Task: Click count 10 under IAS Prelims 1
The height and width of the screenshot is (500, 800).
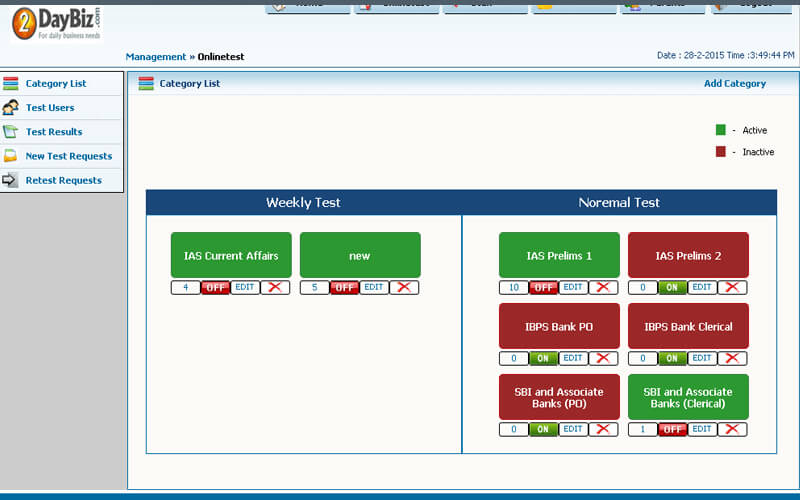Action: pos(514,287)
